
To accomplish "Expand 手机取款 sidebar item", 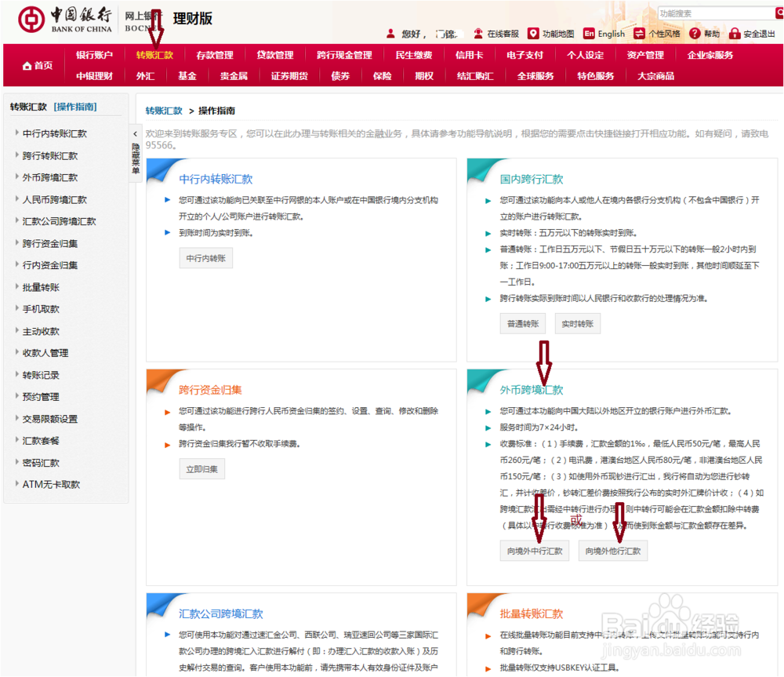I will (x=41, y=309).
